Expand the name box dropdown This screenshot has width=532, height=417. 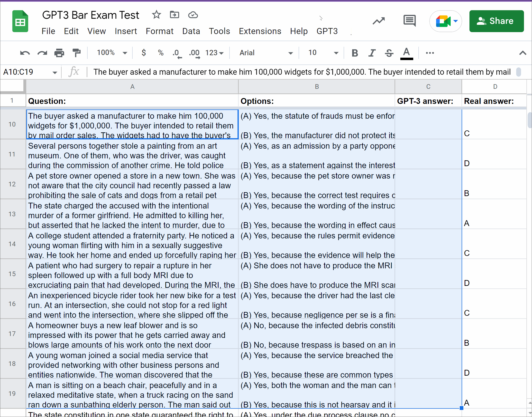55,73
